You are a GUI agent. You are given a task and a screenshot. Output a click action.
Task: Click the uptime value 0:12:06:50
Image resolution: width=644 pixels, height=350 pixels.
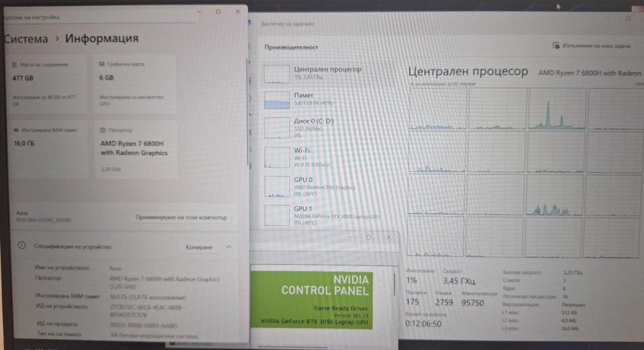coord(423,324)
